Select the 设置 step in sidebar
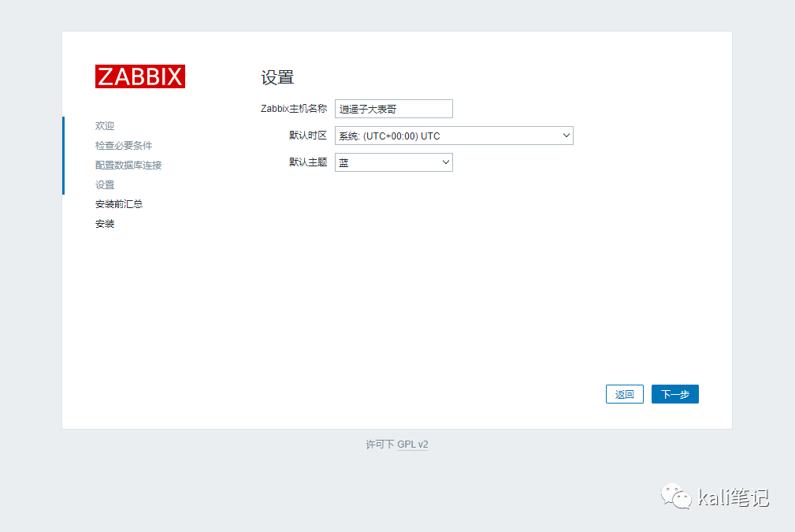The image size is (795, 532). (105, 185)
